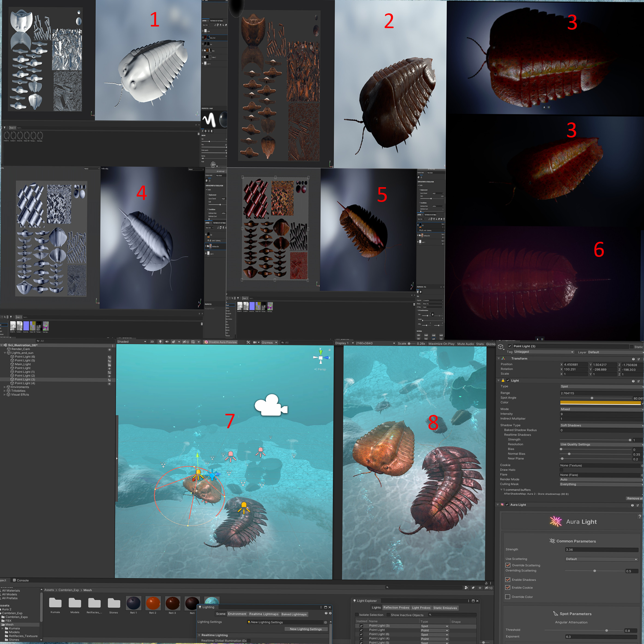Click the Stones folder icon
644x644 pixels.
coord(114,603)
